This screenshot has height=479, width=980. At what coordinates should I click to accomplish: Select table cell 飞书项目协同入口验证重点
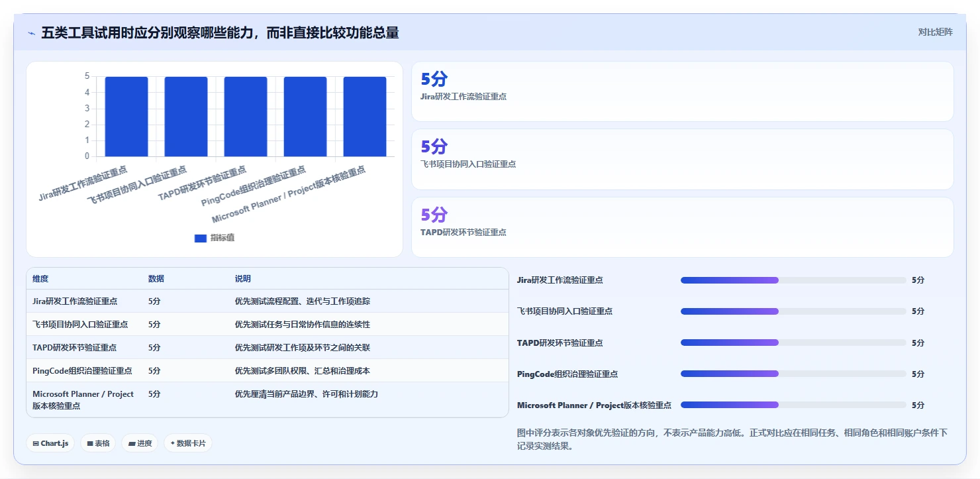80,324
